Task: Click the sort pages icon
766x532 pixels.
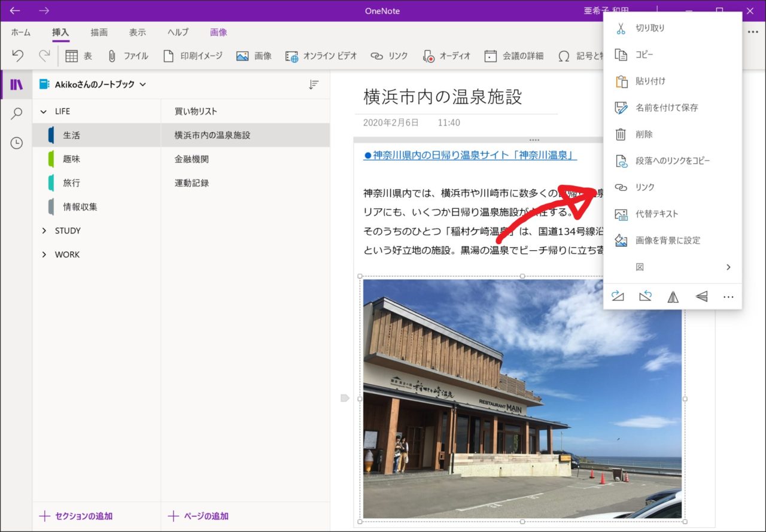Action: 314,85
